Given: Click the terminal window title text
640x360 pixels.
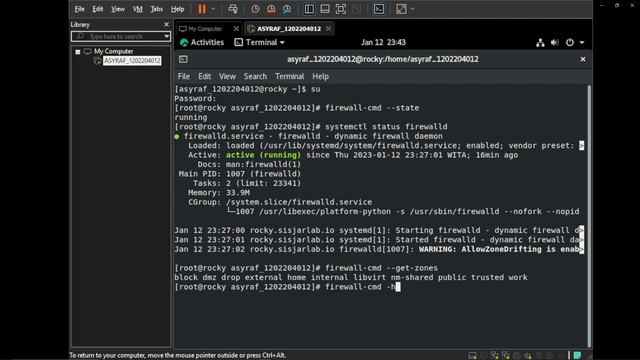Looking at the screenshot, I should pos(382,59).
